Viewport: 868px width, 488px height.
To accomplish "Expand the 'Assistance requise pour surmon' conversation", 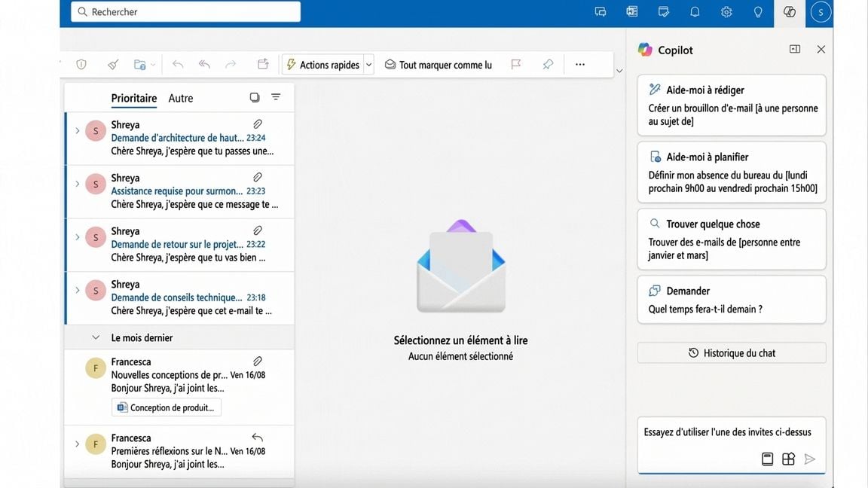I will tap(77, 184).
